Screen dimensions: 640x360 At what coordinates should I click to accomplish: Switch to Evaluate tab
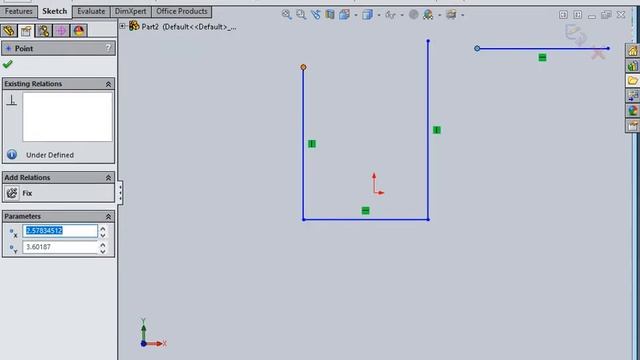click(91, 11)
